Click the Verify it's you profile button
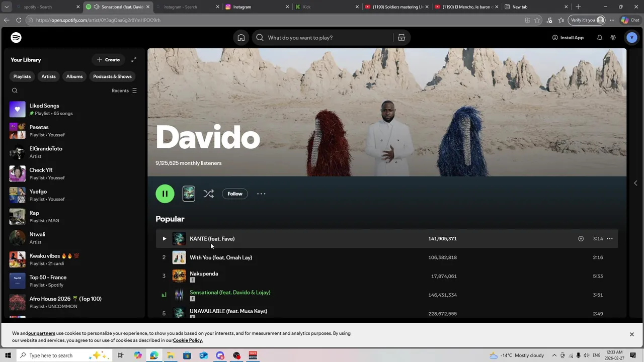Screen dimensions: 644x362 [586, 20]
